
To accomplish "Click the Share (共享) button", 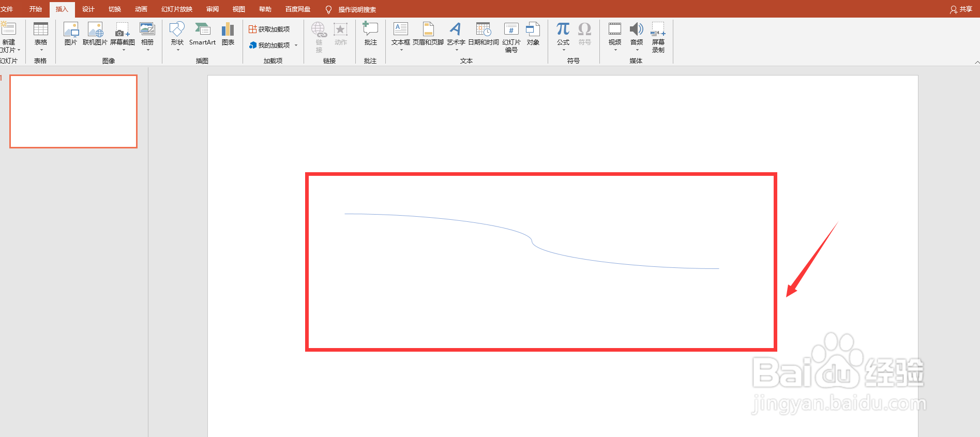I will pyautogui.click(x=961, y=9).
